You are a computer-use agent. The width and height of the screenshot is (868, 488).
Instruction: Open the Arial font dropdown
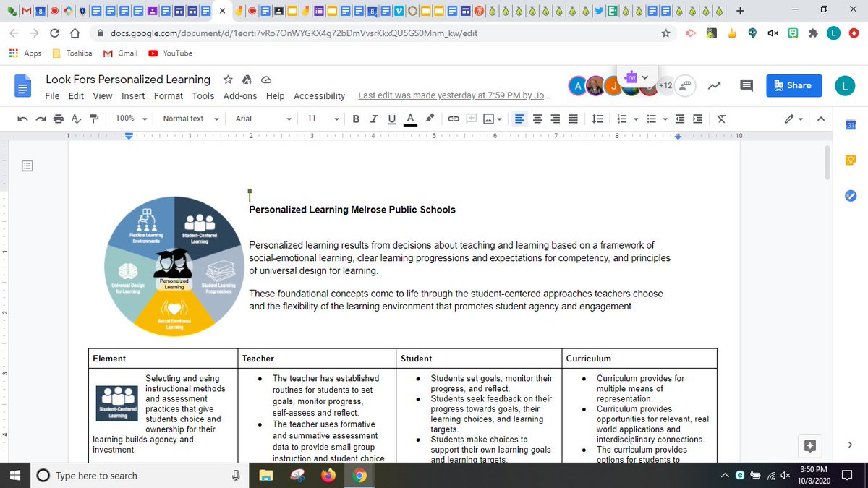pyautogui.click(x=263, y=119)
